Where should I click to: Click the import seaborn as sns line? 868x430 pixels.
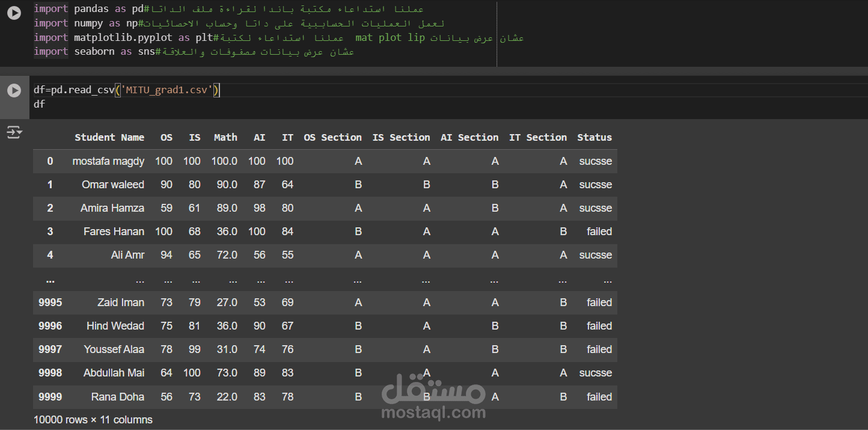click(x=194, y=52)
